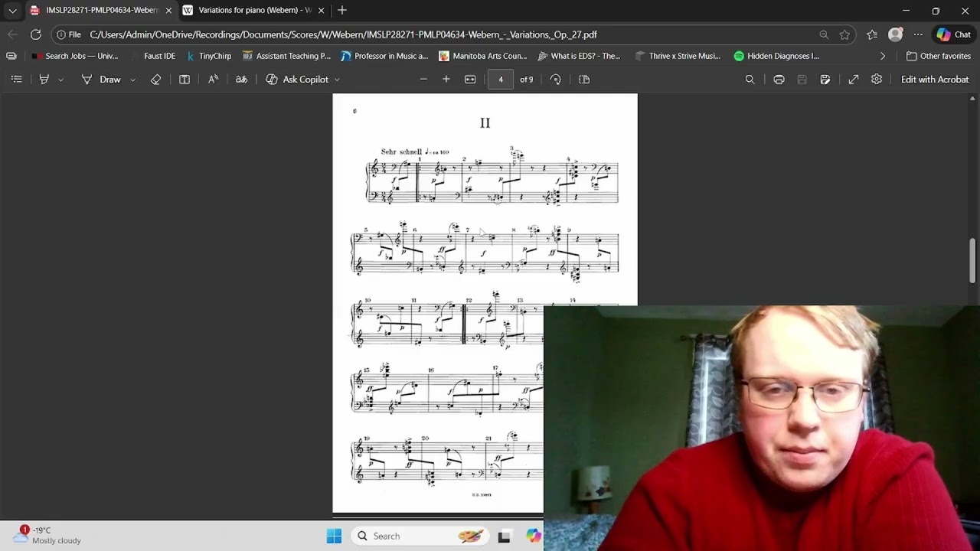
Task: Expand the Highlight color options
Action: pyautogui.click(x=60, y=80)
